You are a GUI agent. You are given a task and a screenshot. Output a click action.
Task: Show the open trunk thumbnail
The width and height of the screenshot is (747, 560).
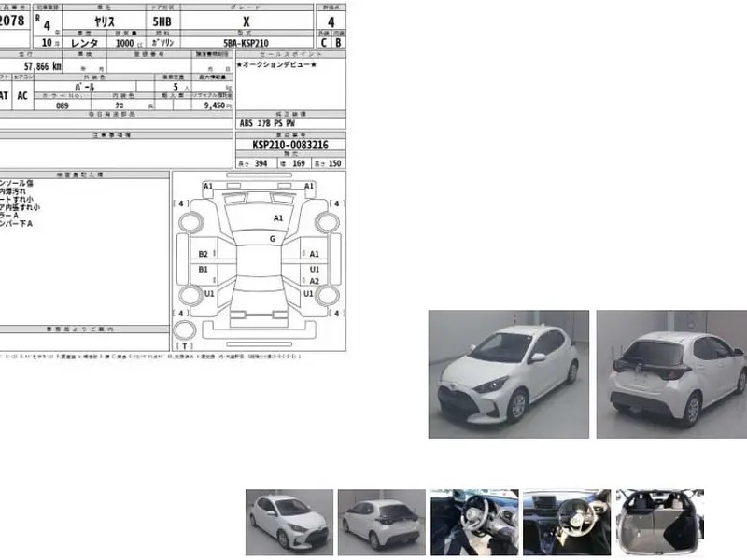pos(659,523)
